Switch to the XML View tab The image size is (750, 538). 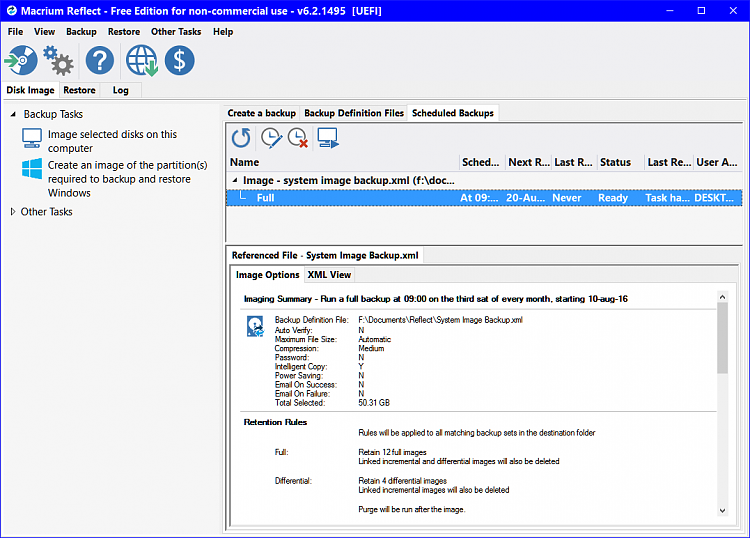point(329,274)
